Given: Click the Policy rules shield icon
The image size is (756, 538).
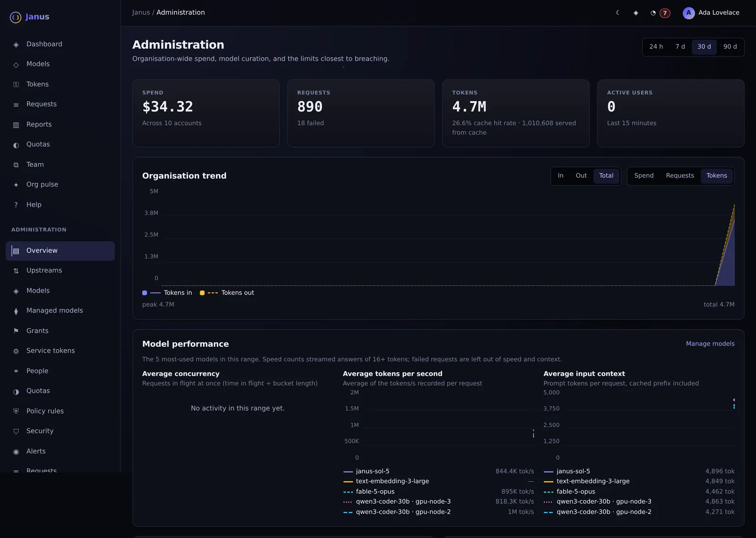Looking at the screenshot, I should pos(16,411).
